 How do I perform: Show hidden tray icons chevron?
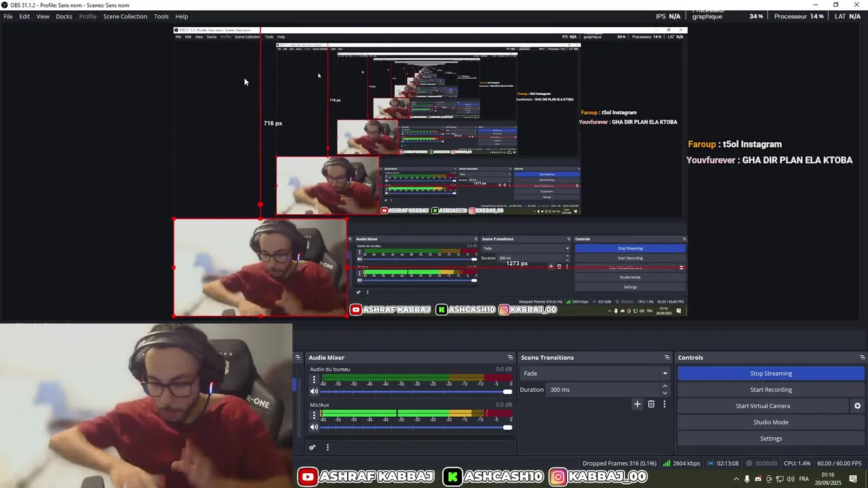736,479
